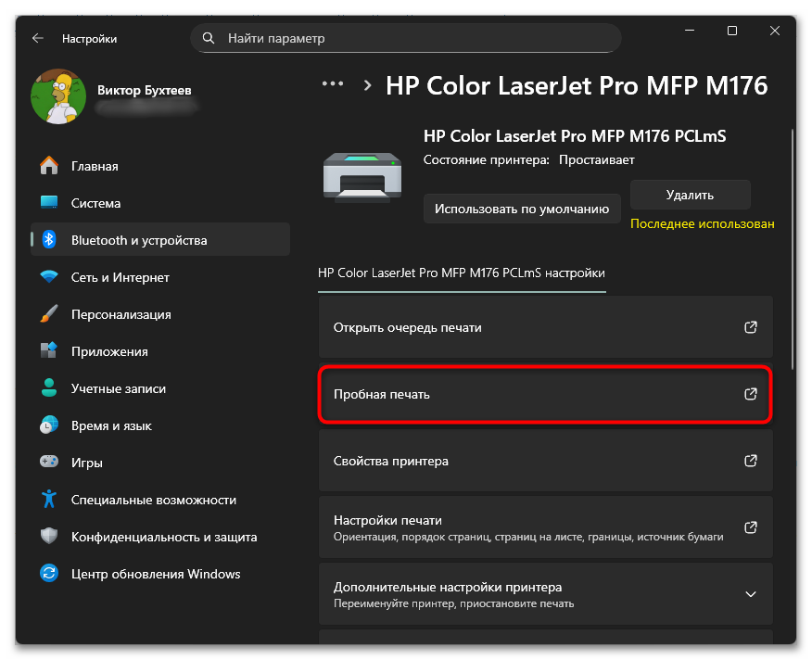
Task: Open the Открыть очередь печати row
Action: tap(545, 327)
